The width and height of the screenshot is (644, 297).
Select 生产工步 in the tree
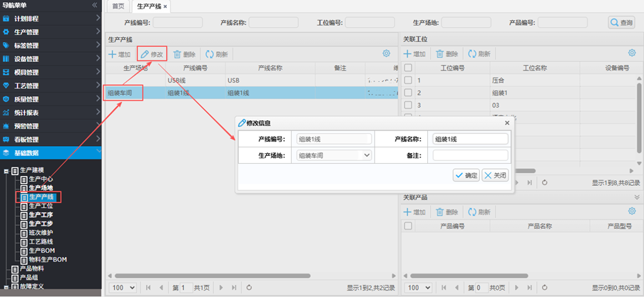pos(41,224)
